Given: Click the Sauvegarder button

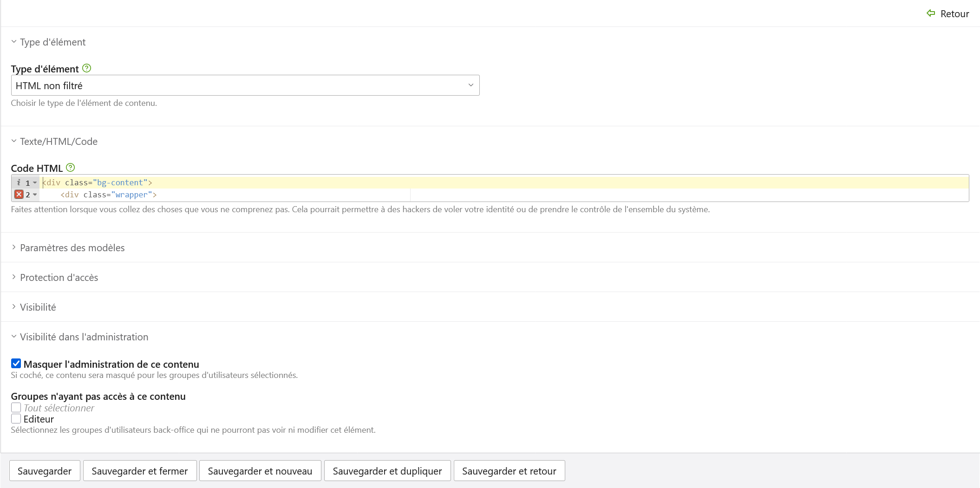Looking at the screenshot, I should (x=45, y=471).
